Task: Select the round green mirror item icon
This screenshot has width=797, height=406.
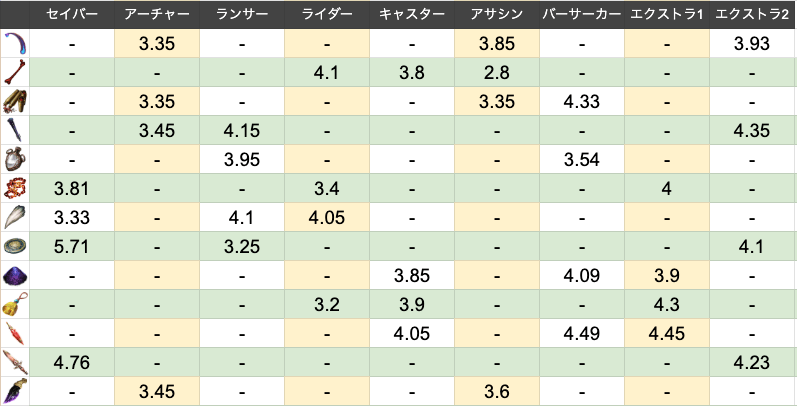Action: click(15, 247)
